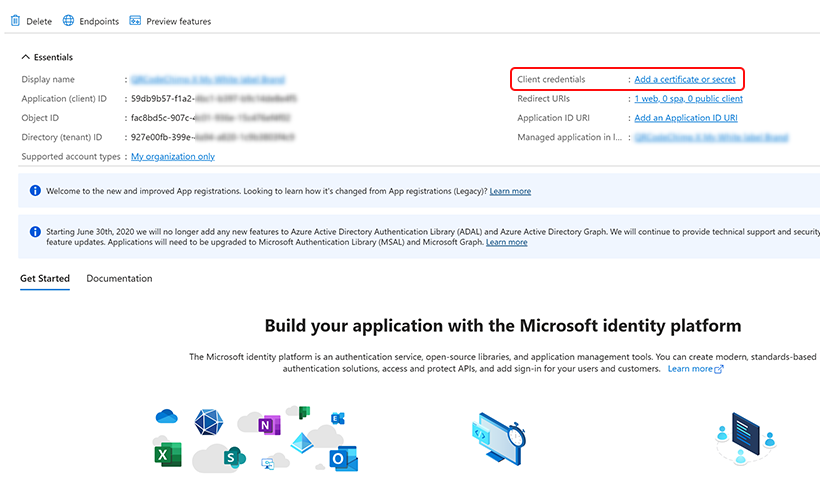
Task: Open the Managed application blurred link
Action: [711, 138]
